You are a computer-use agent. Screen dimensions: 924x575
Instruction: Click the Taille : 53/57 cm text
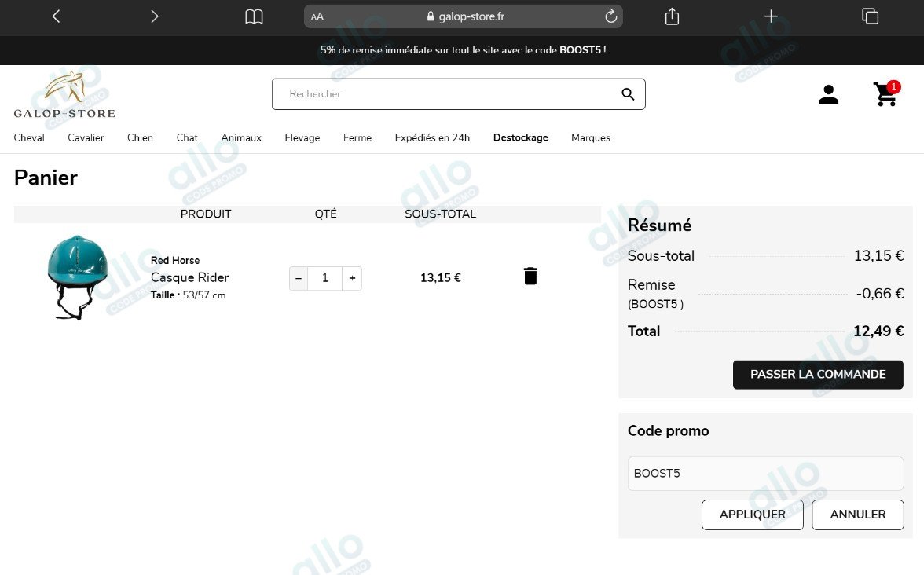click(x=188, y=295)
